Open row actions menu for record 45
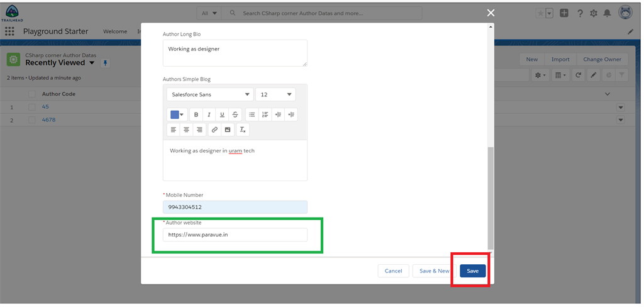The image size is (644, 307). [621, 108]
